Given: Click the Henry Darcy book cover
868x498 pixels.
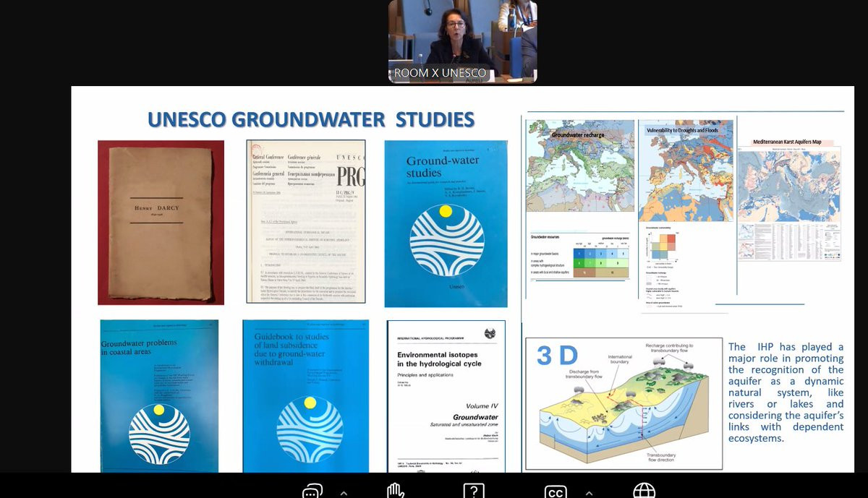Looking at the screenshot, I should 161,223.
